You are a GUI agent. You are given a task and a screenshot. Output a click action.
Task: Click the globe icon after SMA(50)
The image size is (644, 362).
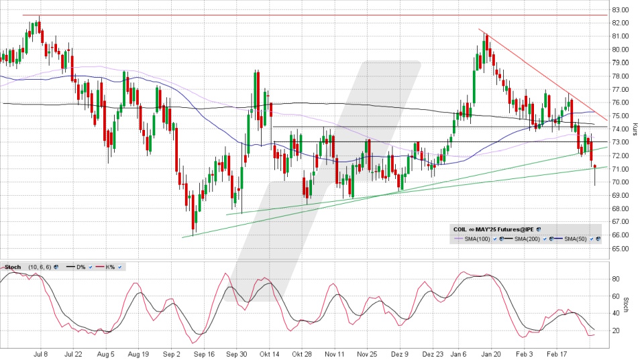598,239
